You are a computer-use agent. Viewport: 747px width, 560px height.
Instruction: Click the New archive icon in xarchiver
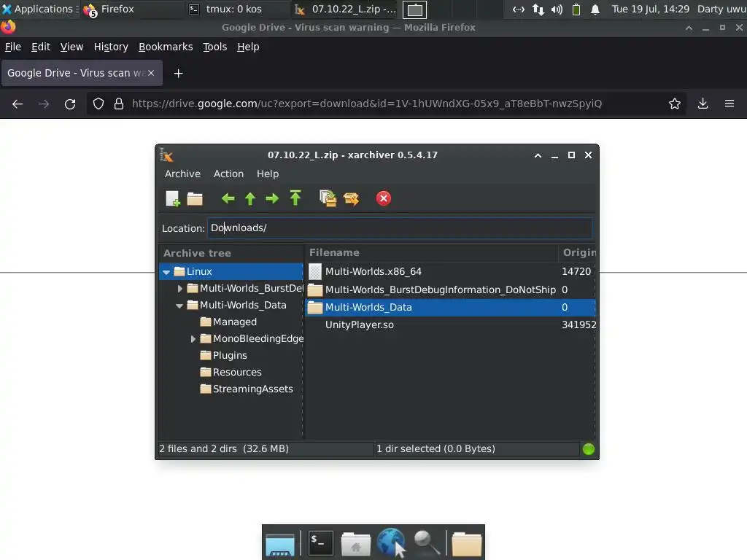coord(172,198)
